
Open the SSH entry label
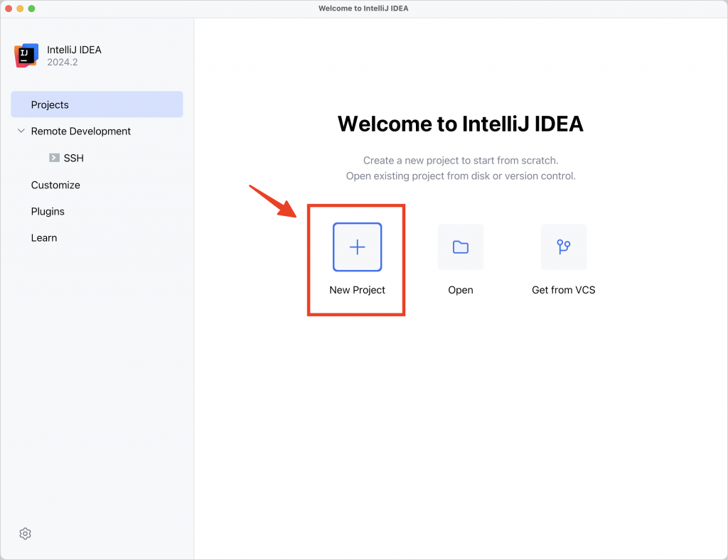[74, 158]
